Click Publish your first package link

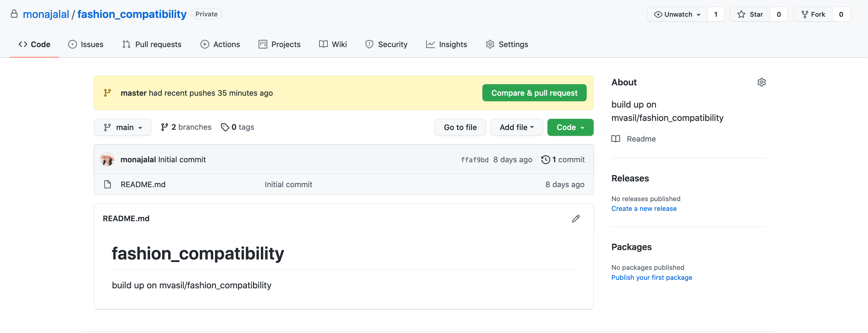click(652, 278)
